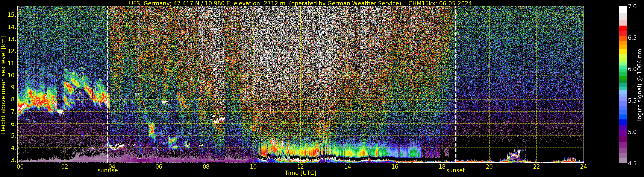The height and width of the screenshot is (177, 644).
Task: Click the height axis tick "3."
Action: point(13,160)
